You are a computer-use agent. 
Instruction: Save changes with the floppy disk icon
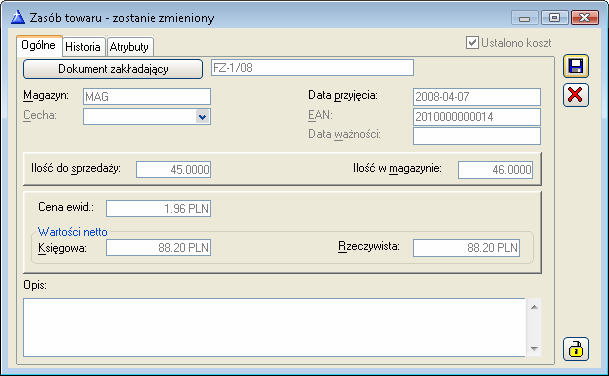[x=576, y=66]
